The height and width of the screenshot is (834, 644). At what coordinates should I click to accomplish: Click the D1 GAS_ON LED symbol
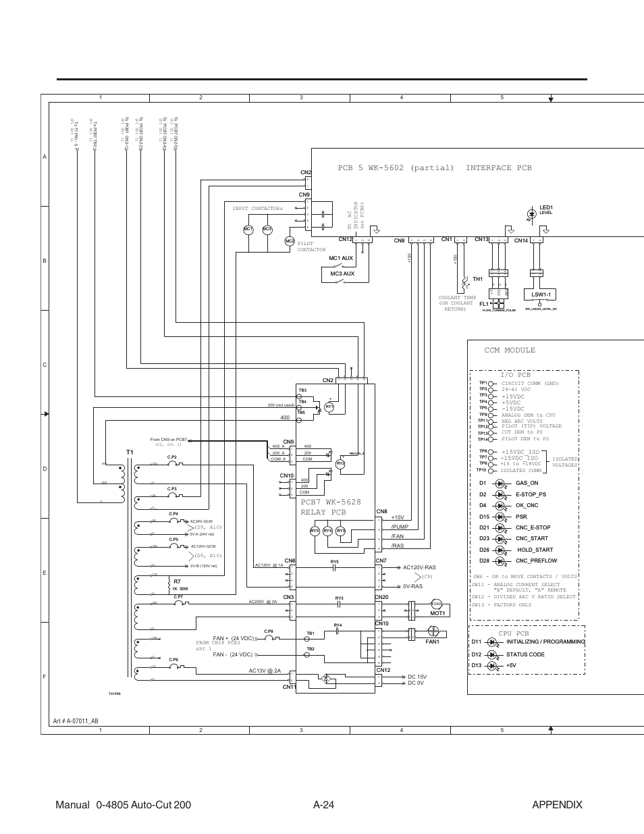tap(501, 484)
